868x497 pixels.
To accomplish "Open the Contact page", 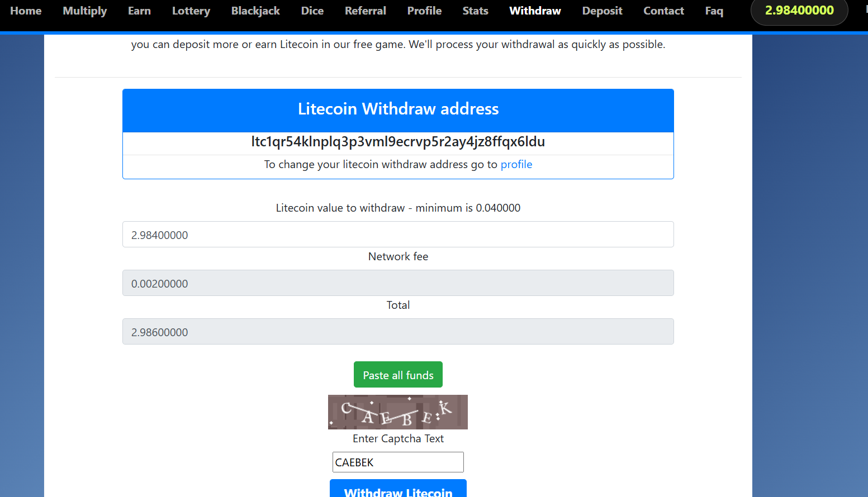I will coord(663,11).
